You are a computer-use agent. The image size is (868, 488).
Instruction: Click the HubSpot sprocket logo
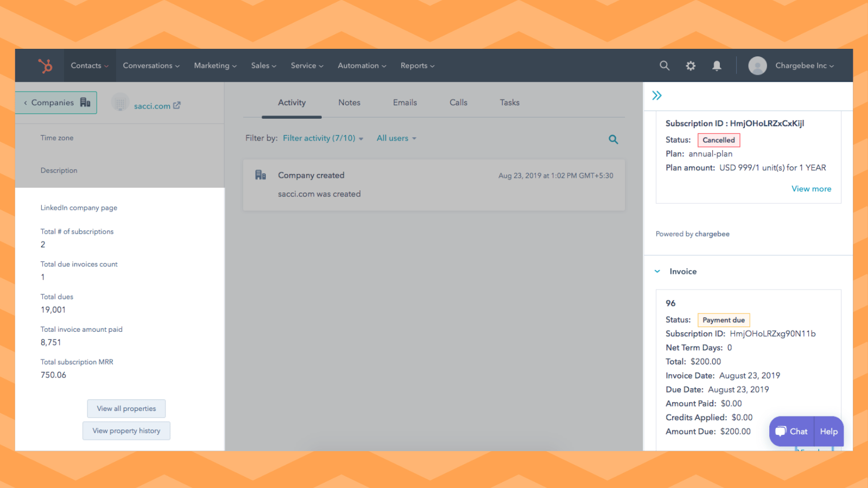pyautogui.click(x=45, y=66)
